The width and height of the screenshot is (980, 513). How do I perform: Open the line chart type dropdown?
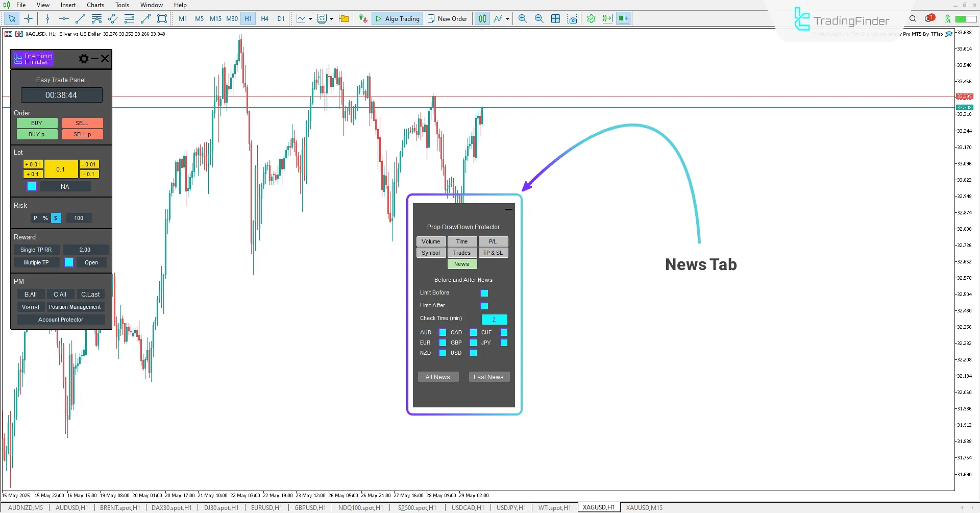[310, 18]
